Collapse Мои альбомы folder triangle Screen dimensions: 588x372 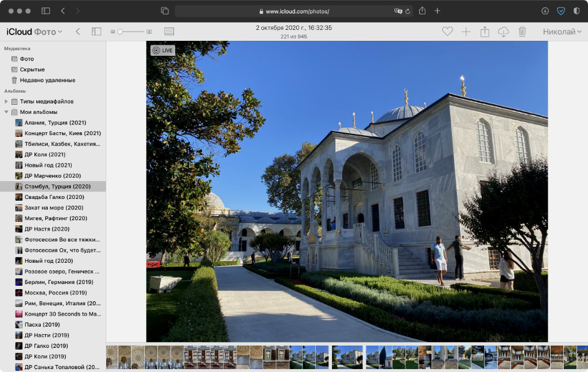(x=6, y=112)
